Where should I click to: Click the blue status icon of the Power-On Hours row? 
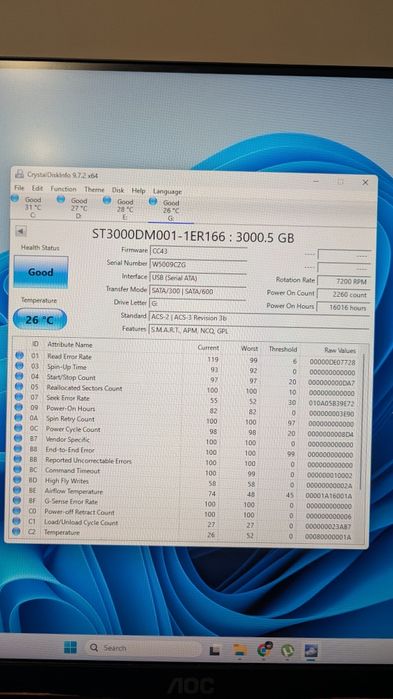[x=18, y=407]
